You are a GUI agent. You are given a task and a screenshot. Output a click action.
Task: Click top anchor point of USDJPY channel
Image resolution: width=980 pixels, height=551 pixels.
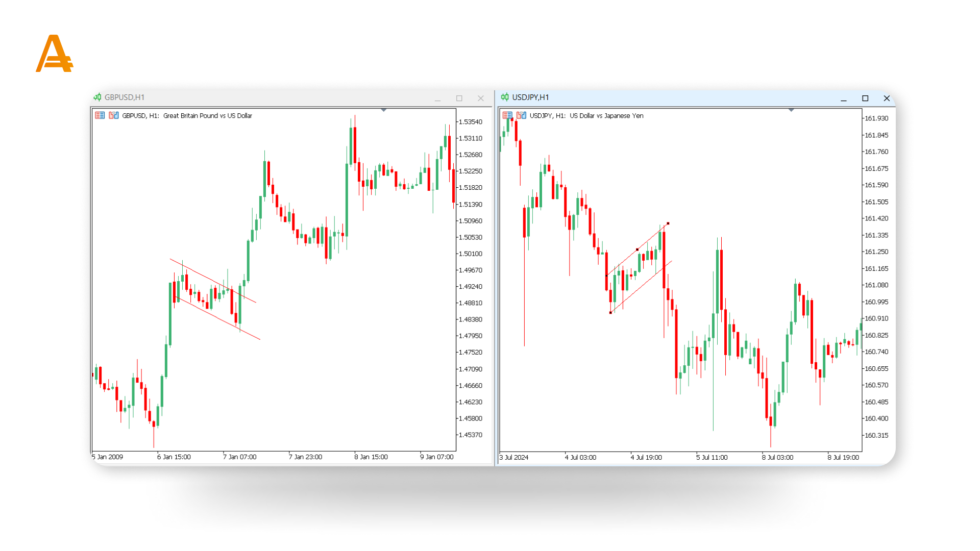tap(668, 223)
